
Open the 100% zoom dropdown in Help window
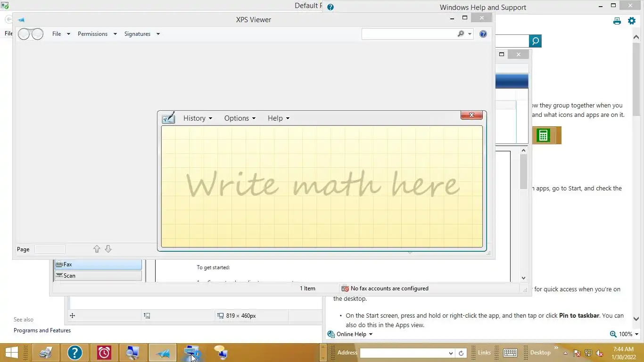[624, 334]
